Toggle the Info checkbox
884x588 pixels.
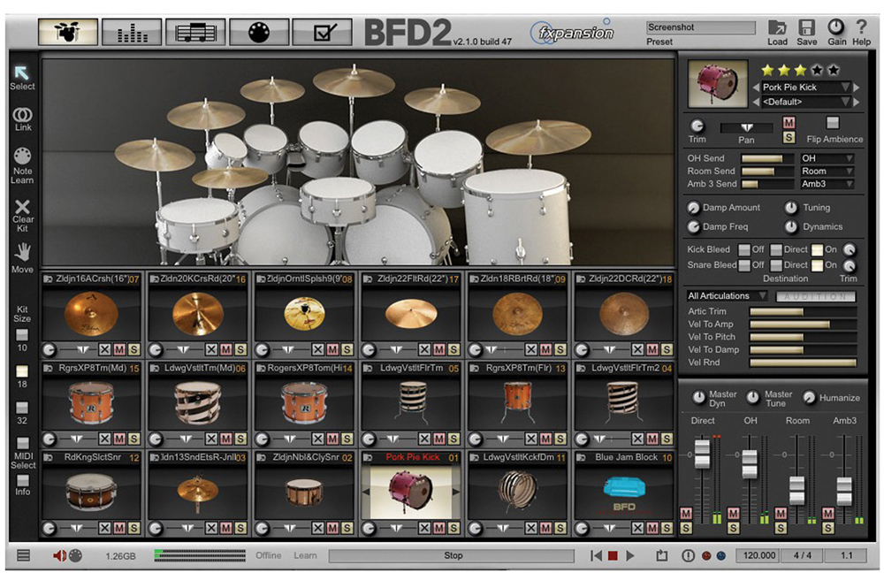[23, 480]
